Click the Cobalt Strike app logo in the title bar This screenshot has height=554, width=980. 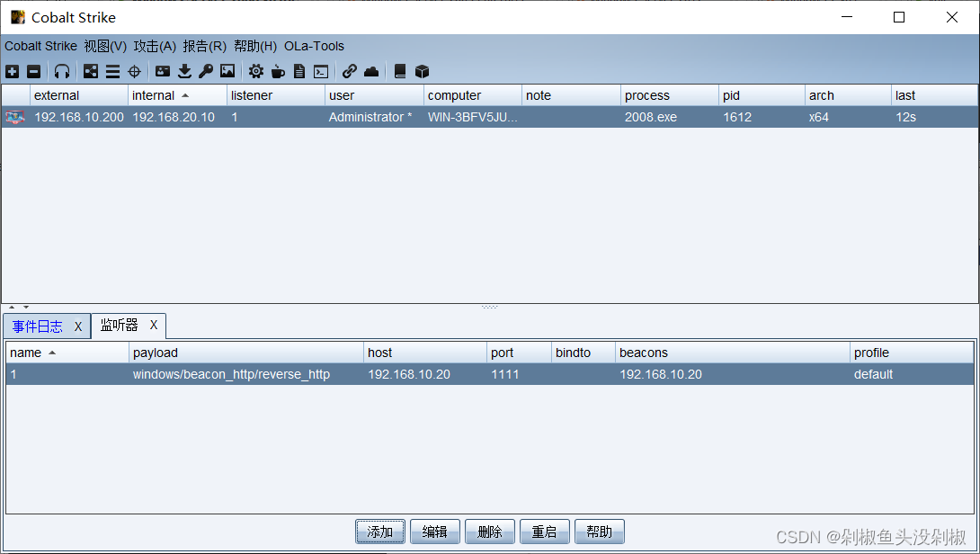click(18, 17)
